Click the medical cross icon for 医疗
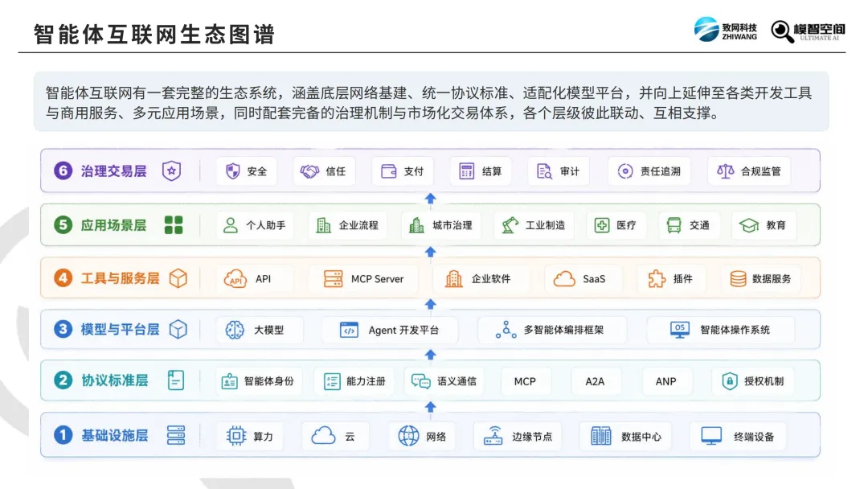 click(602, 225)
